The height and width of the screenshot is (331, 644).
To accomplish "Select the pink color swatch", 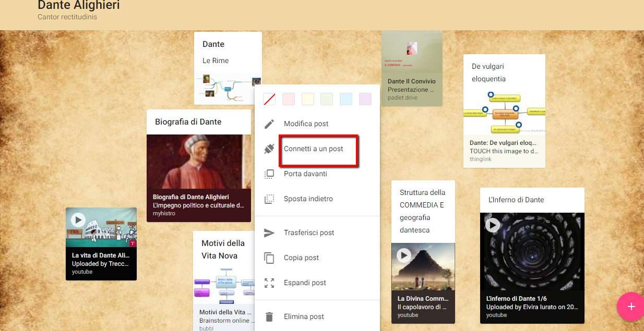I will click(x=289, y=99).
